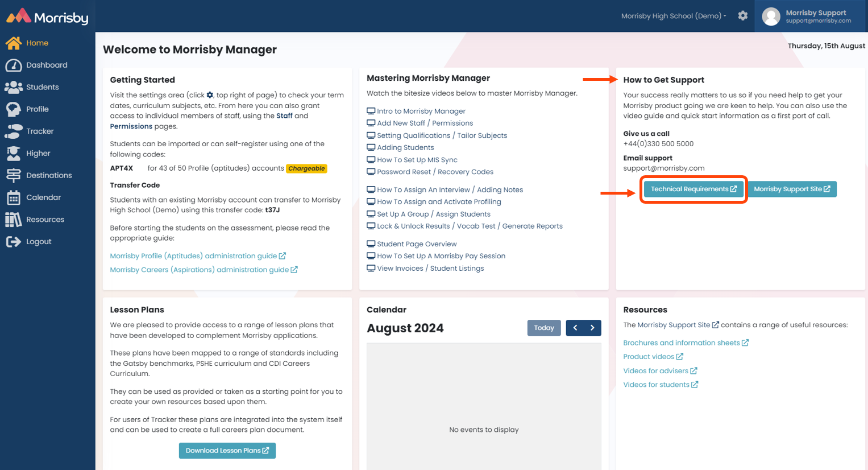Click external-link icon after Aspirations administration guide
This screenshot has width=868, height=470.
(294, 270)
